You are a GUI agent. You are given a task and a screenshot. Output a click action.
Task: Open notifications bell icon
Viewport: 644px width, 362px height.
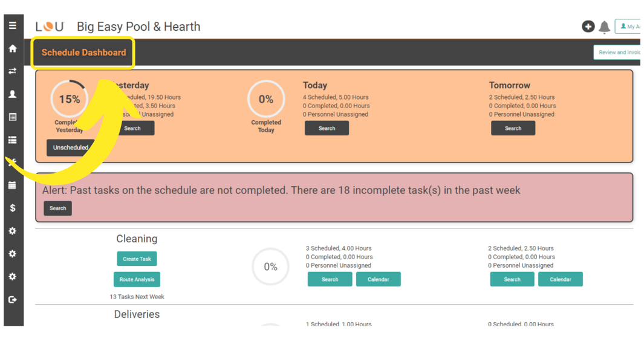[x=604, y=27]
